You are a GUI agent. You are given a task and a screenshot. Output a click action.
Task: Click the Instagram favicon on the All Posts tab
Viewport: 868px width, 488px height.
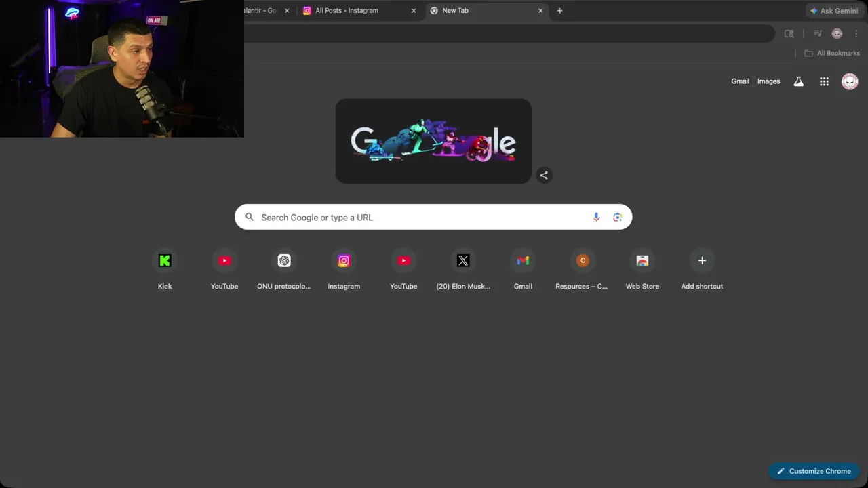click(x=307, y=11)
